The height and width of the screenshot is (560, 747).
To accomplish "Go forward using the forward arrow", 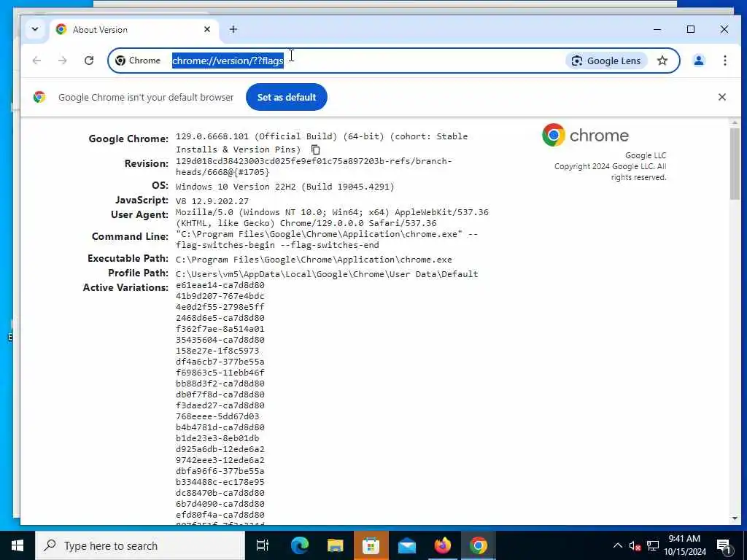I will point(63,61).
